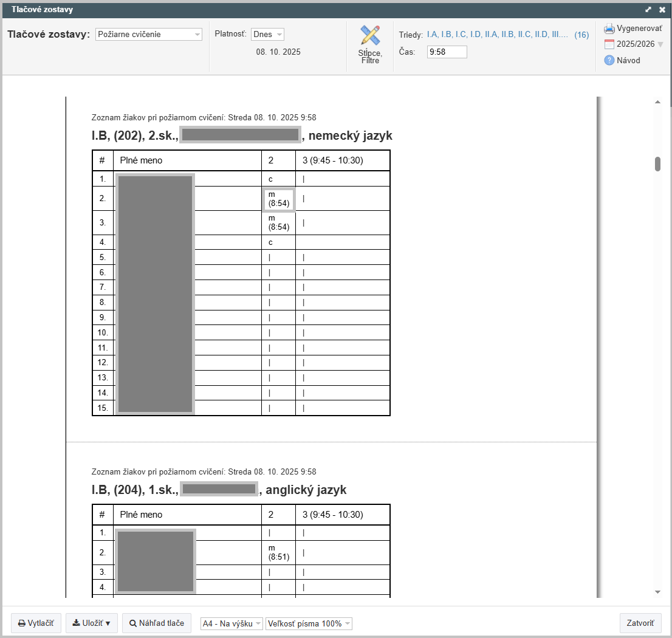Open the Uložiť save menu
This screenshot has width=672, height=638.
(92, 623)
